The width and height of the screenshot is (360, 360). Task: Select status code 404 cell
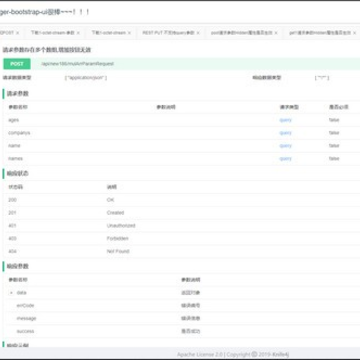click(x=12, y=251)
